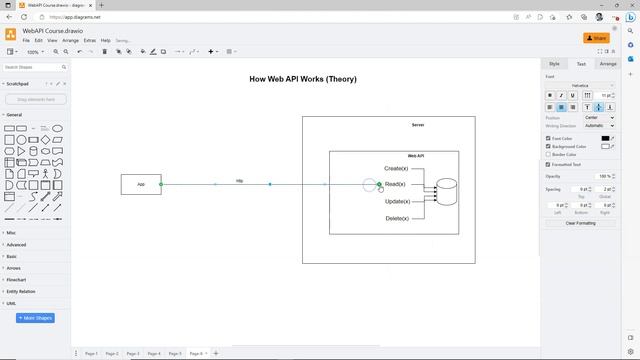Align text to bottom
Screen dimensions: 640x360
coord(610,107)
